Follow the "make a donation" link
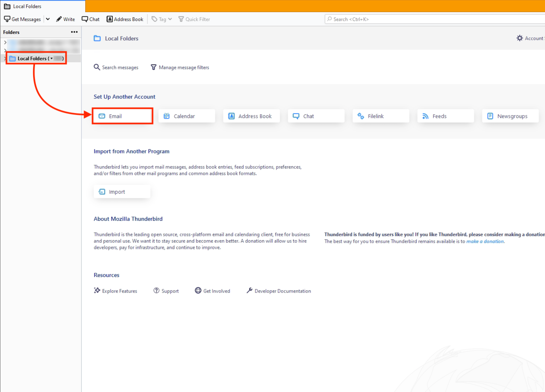Image resolution: width=545 pixels, height=392 pixels. pos(485,241)
